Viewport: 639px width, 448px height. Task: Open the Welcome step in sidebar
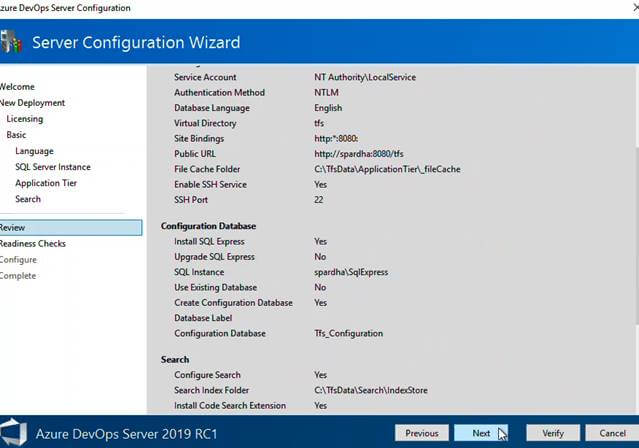pos(17,87)
